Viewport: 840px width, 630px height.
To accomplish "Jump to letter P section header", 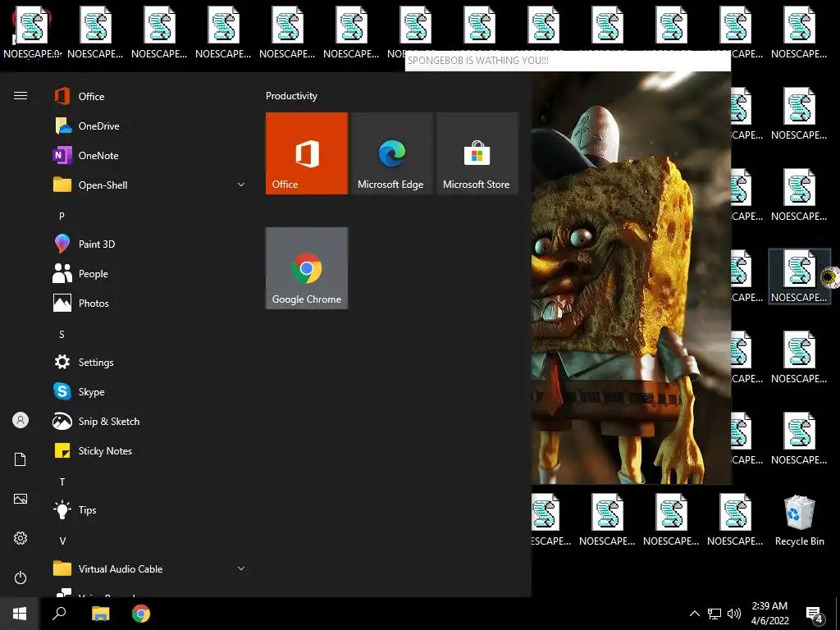I will tap(62, 216).
